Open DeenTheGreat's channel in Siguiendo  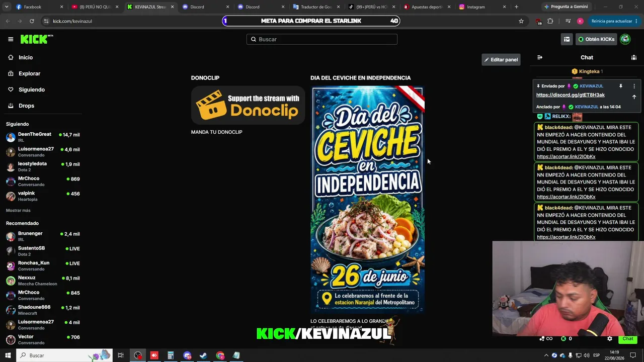click(43, 137)
